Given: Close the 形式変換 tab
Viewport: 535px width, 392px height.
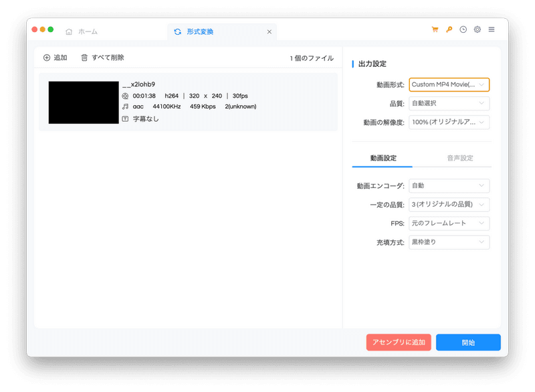Looking at the screenshot, I should pos(270,31).
